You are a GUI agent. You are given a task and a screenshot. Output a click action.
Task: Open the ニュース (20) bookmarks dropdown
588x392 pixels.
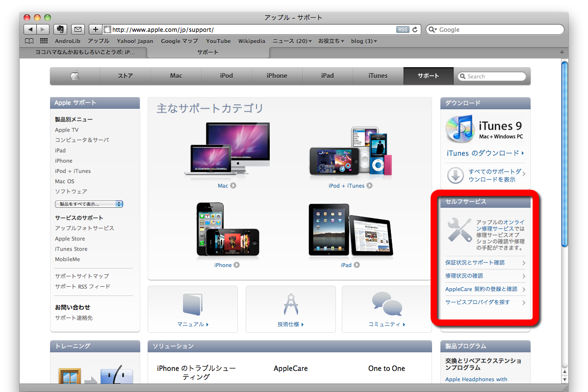[x=292, y=41]
